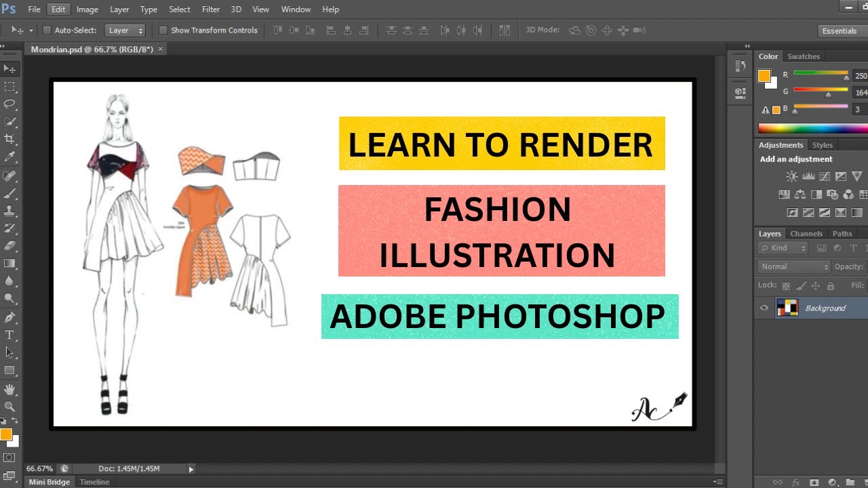Open the layer filter Kind dropdown
This screenshot has height=488, width=868.
tap(783, 249)
